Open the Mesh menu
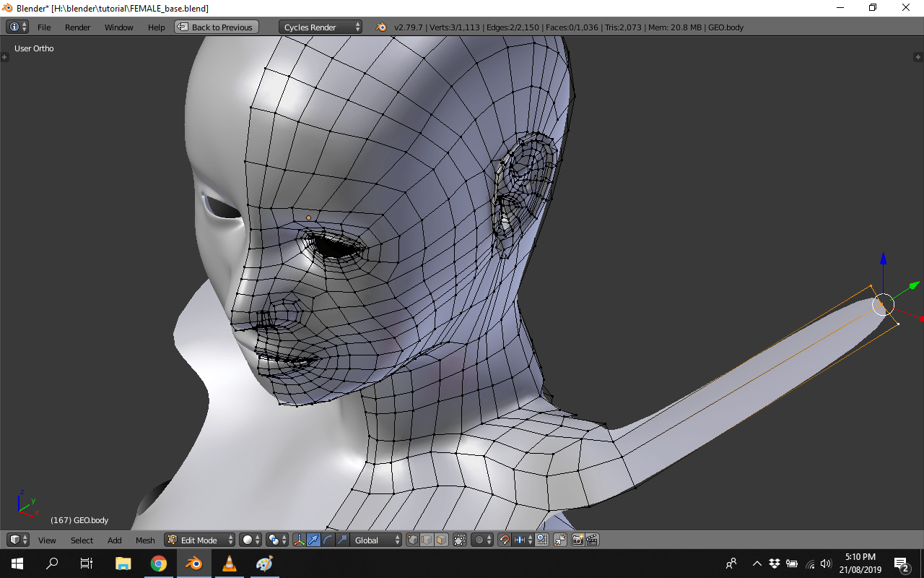924x578 pixels. point(145,540)
